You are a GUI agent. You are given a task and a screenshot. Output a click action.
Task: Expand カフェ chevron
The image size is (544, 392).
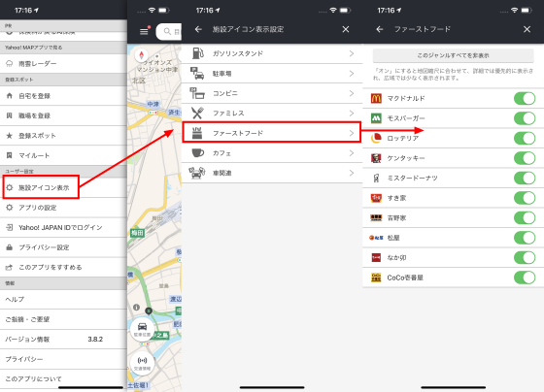(352, 153)
